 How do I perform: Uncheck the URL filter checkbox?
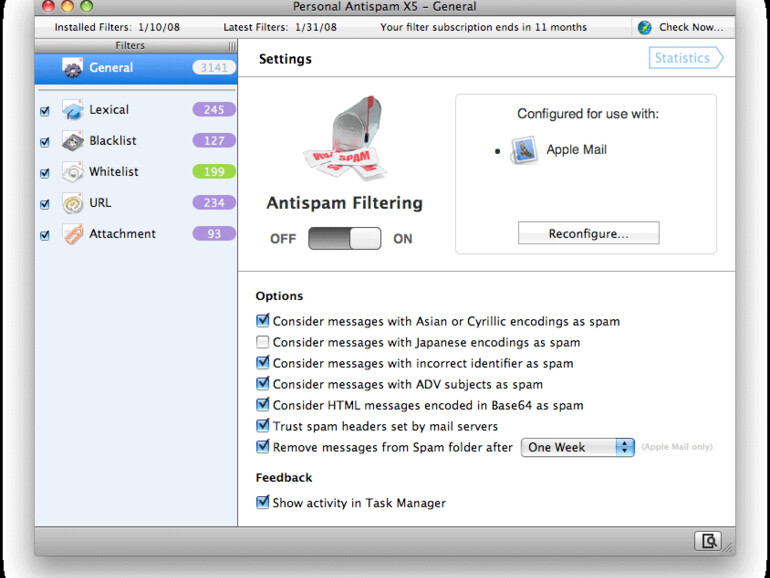(x=45, y=204)
